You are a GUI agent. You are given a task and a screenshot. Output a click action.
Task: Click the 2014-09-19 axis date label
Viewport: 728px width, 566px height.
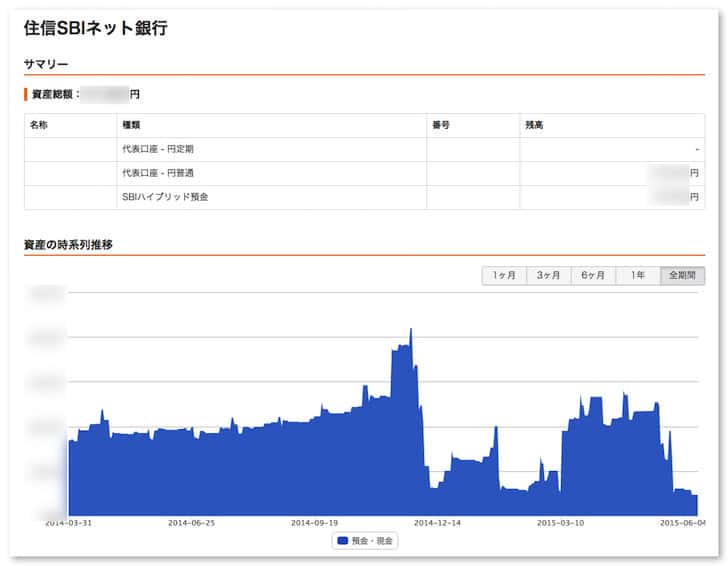[314, 523]
